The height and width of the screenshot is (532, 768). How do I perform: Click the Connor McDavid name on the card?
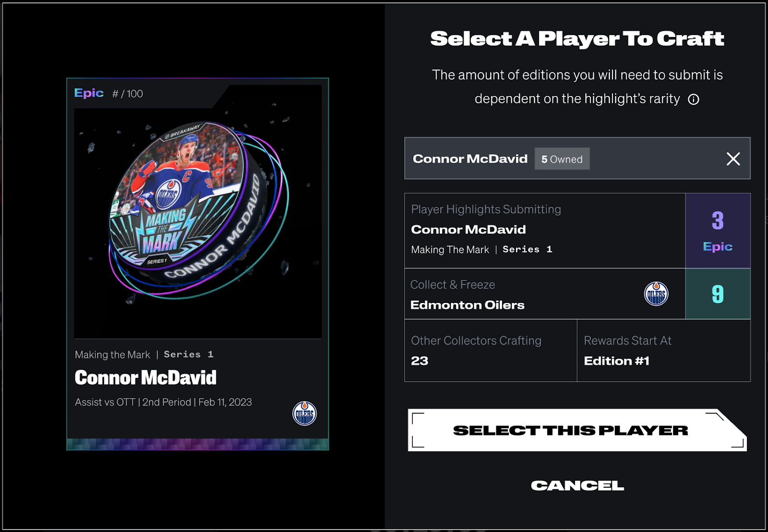[145, 378]
